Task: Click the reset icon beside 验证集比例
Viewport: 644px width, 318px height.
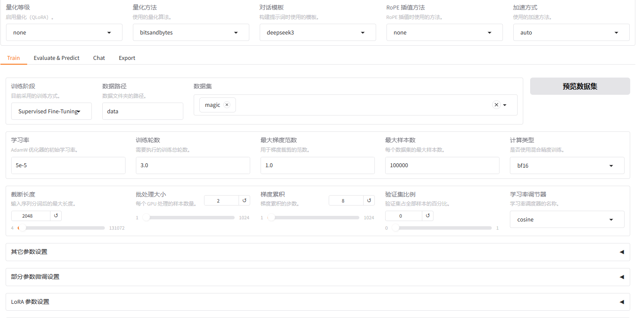Action: click(427, 215)
